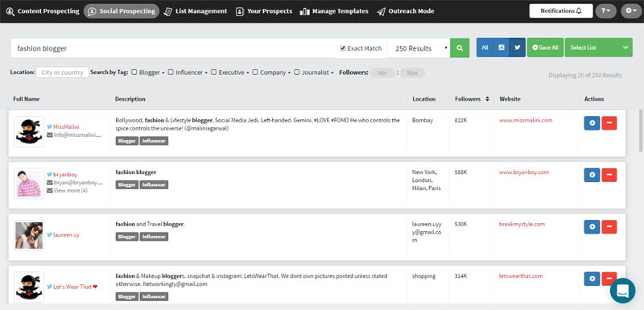The image size is (644, 310).
Task: Click the Save All button
Action: coord(545,48)
